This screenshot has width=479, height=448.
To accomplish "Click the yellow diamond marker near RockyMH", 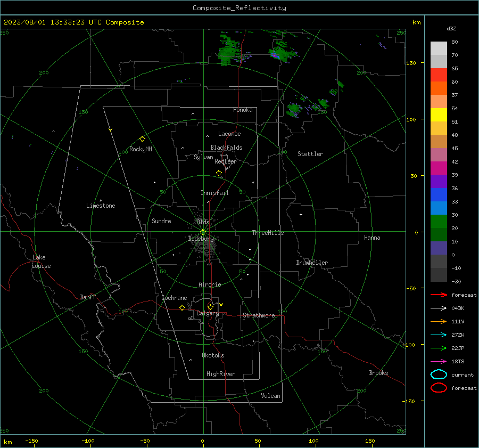I will tap(142, 139).
